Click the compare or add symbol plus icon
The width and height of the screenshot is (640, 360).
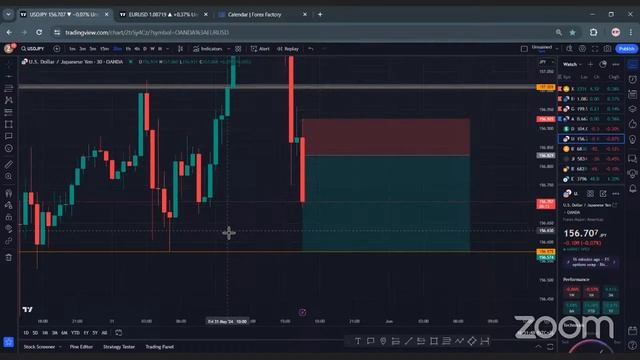(x=57, y=49)
